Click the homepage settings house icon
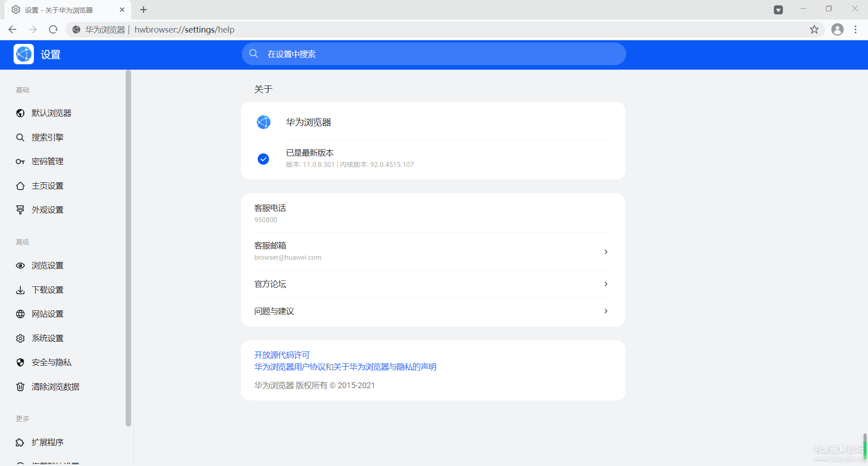868x466 pixels. point(20,186)
